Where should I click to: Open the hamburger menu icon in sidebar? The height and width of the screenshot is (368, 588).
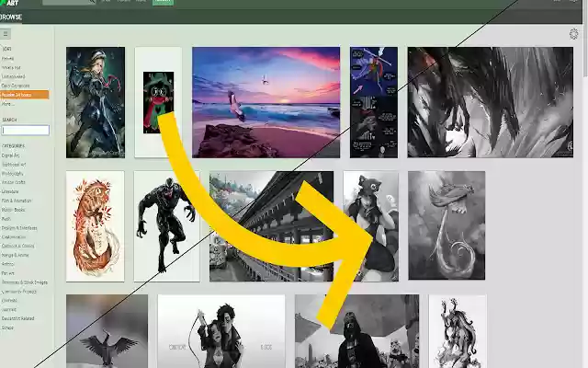coord(6,34)
